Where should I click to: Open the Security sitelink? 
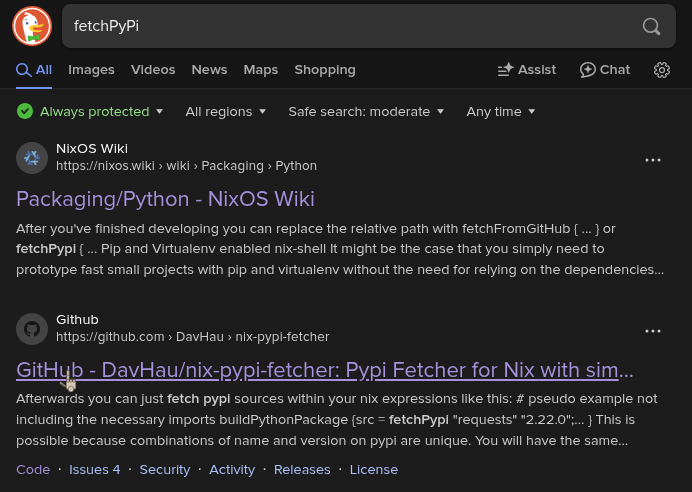(x=165, y=469)
